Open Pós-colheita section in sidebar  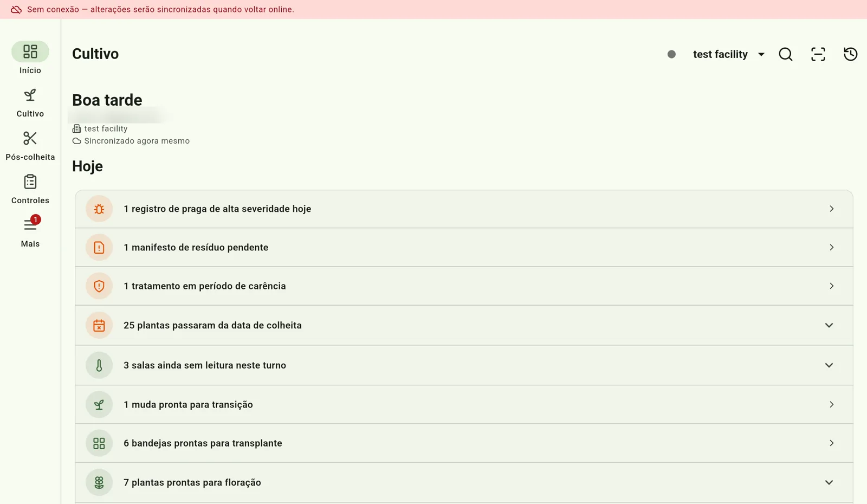(30, 146)
